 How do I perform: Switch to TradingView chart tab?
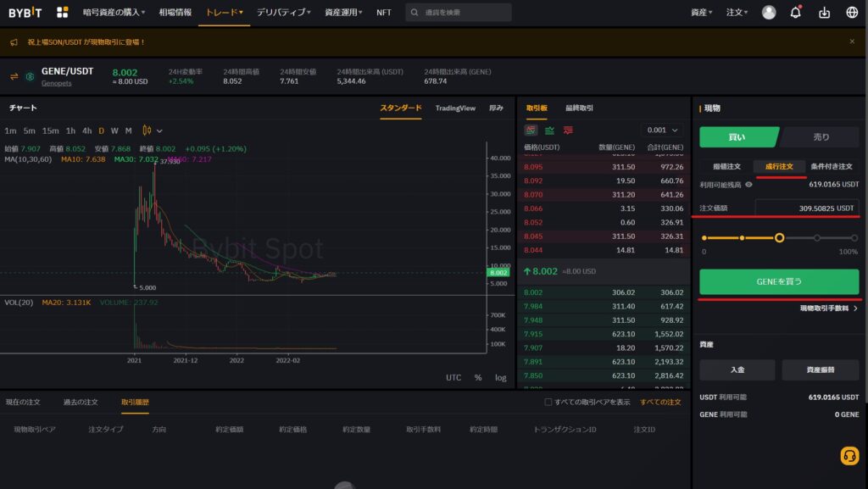click(x=455, y=108)
